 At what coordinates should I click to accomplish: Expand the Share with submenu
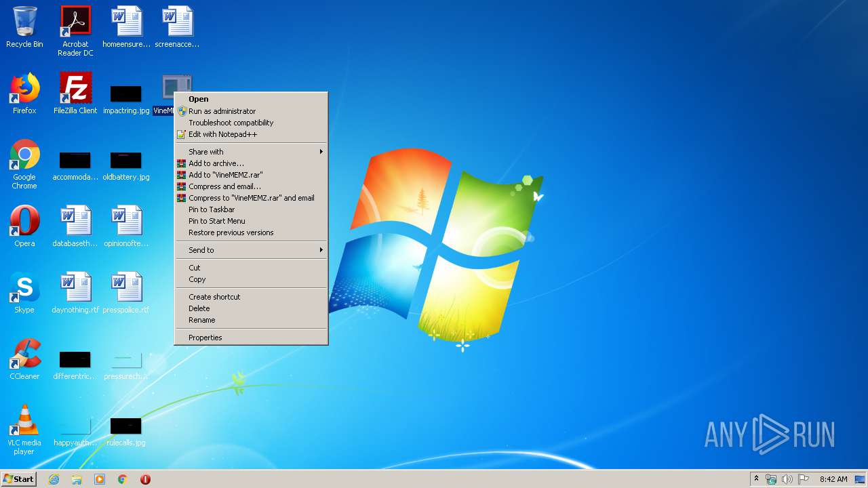pyautogui.click(x=252, y=152)
